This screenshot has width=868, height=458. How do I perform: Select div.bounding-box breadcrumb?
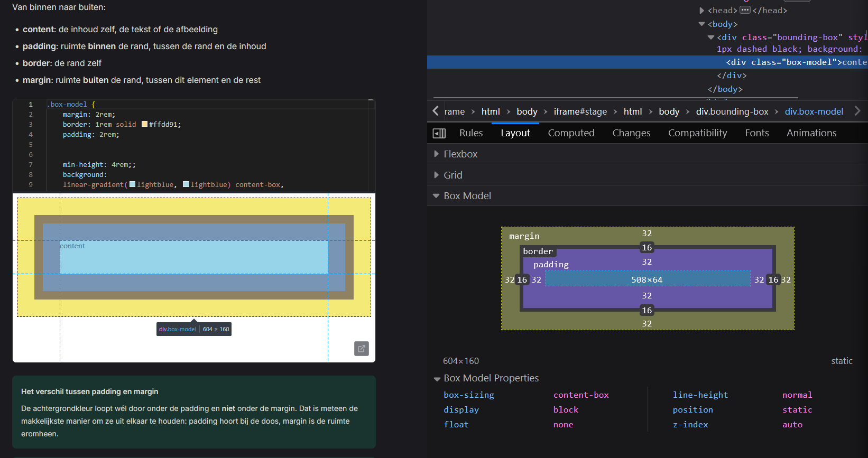(732, 111)
